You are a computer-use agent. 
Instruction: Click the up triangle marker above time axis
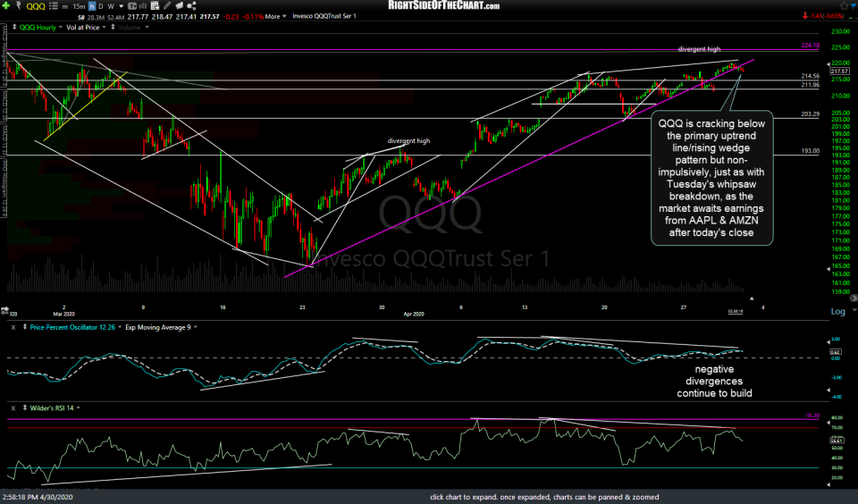(752, 298)
